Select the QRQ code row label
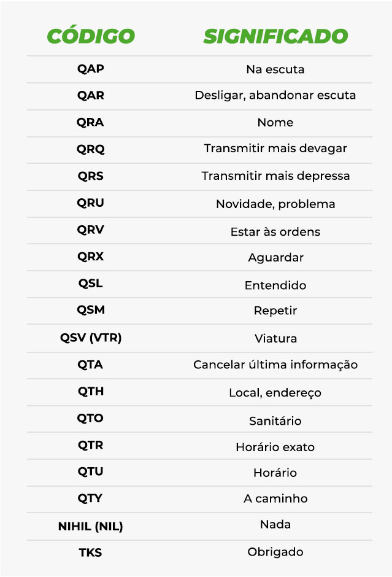 (x=90, y=149)
